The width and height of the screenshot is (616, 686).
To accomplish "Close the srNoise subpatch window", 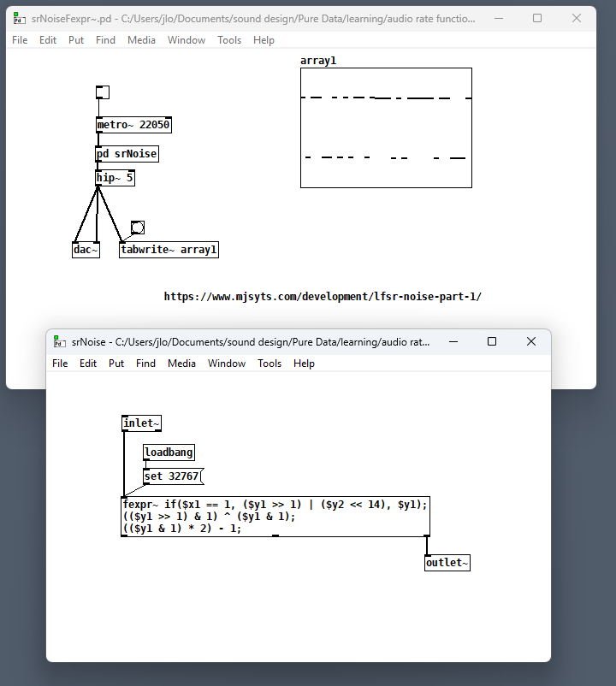I will pos(531,341).
